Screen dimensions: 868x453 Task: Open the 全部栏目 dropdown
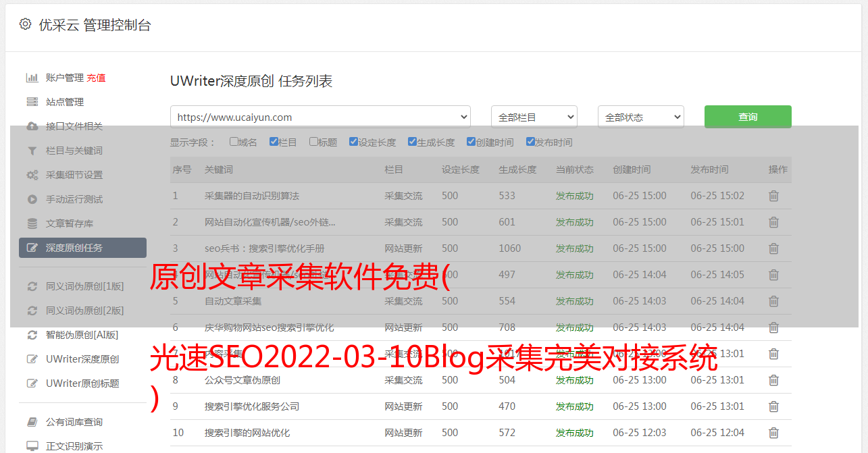pyautogui.click(x=534, y=117)
